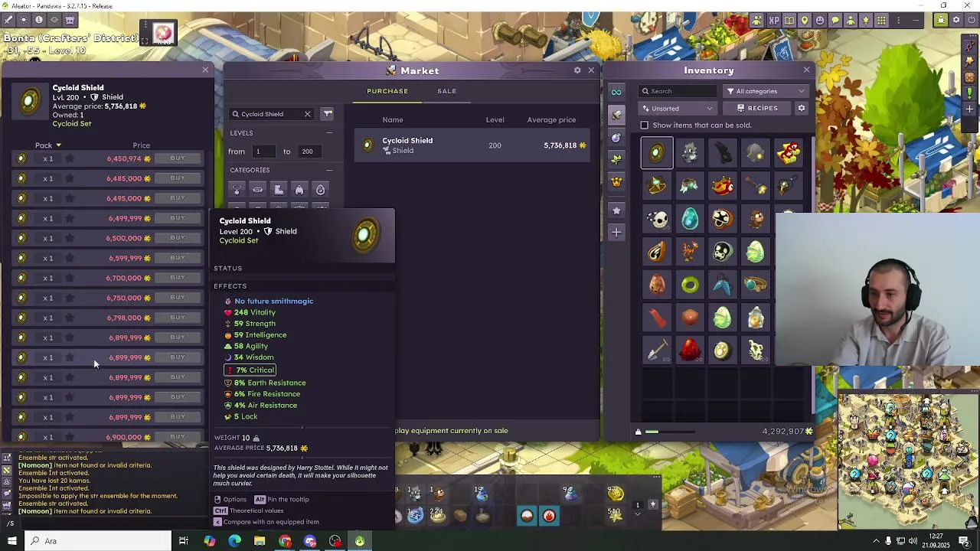
Task: Open the emotes smiley icon
Action: pos(820,21)
